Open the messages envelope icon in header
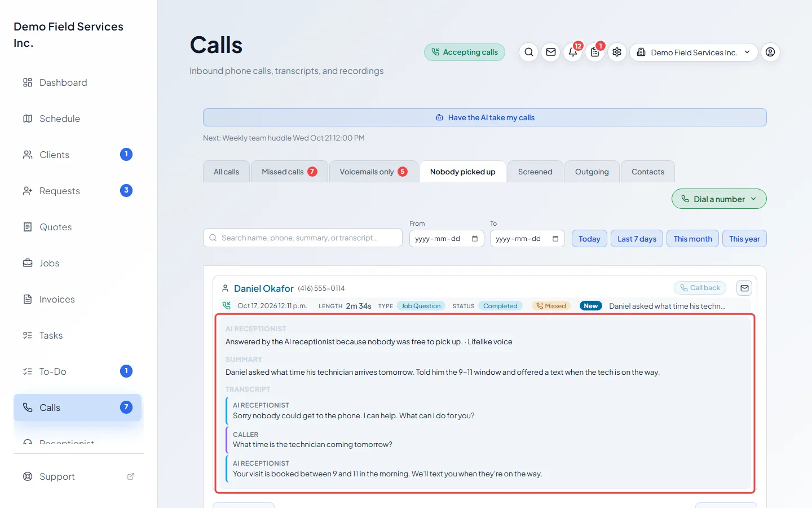The height and width of the screenshot is (508, 812). pos(551,52)
